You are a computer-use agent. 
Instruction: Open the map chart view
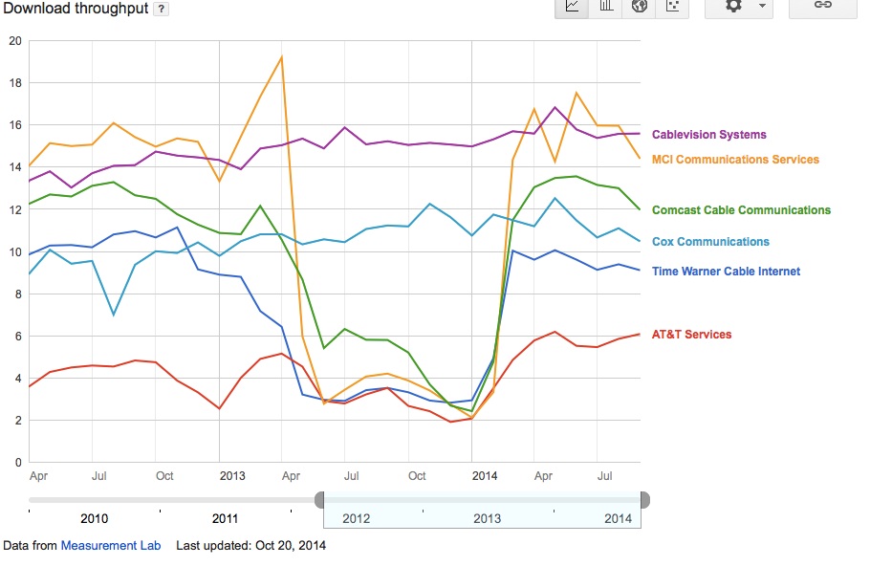coord(640,8)
